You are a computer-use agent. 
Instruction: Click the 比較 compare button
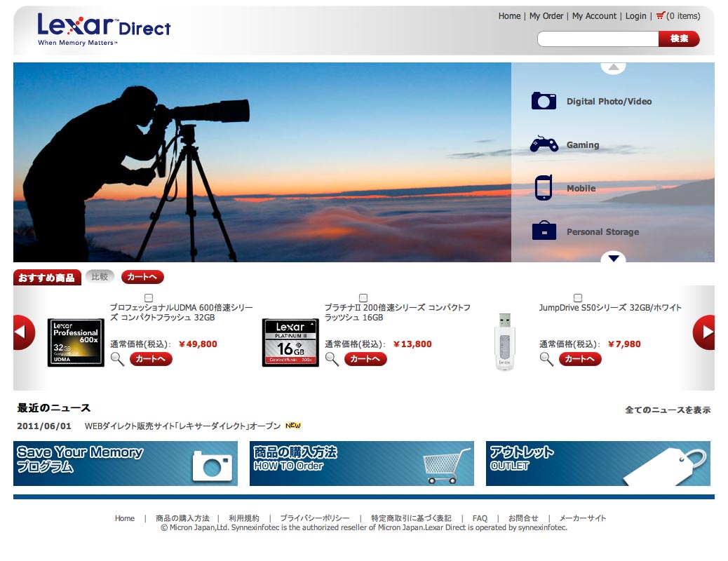(100, 277)
